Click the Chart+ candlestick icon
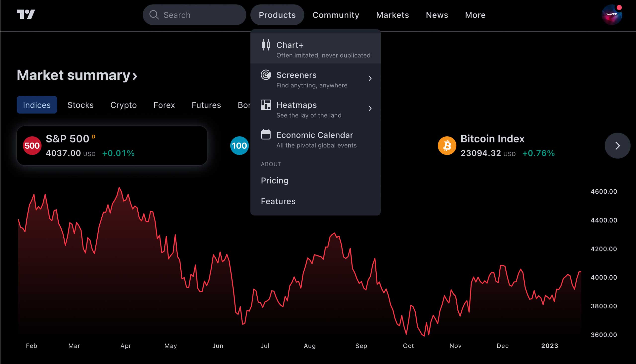The width and height of the screenshot is (636, 364). pyautogui.click(x=266, y=45)
